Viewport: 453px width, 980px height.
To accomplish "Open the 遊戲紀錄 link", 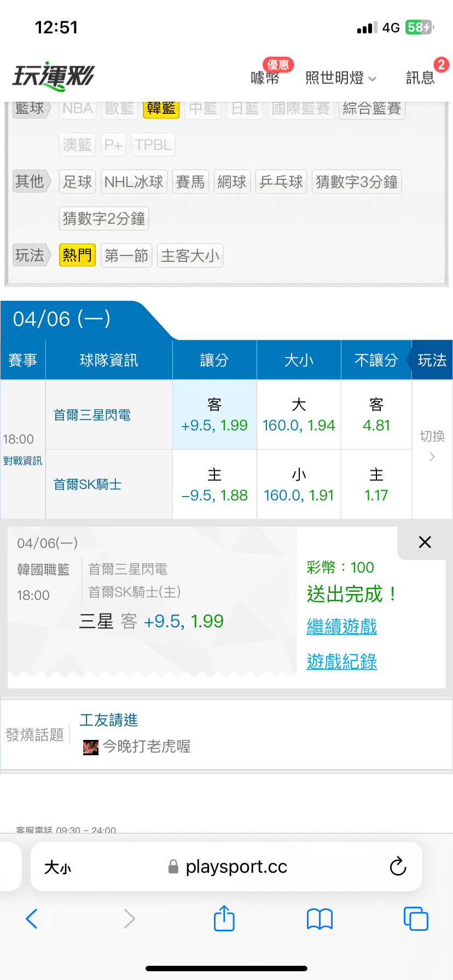I will pos(342,662).
